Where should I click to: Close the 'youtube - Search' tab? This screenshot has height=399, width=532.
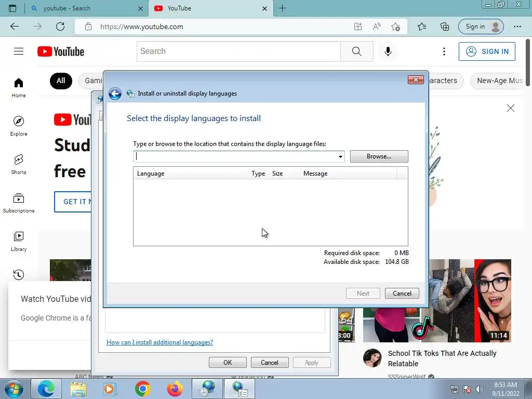[140, 8]
